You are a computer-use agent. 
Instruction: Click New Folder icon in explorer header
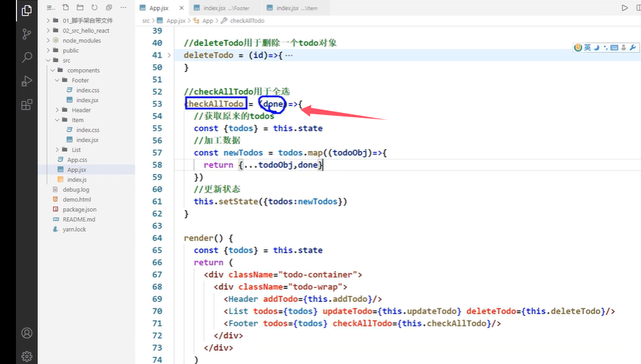(80, 8)
